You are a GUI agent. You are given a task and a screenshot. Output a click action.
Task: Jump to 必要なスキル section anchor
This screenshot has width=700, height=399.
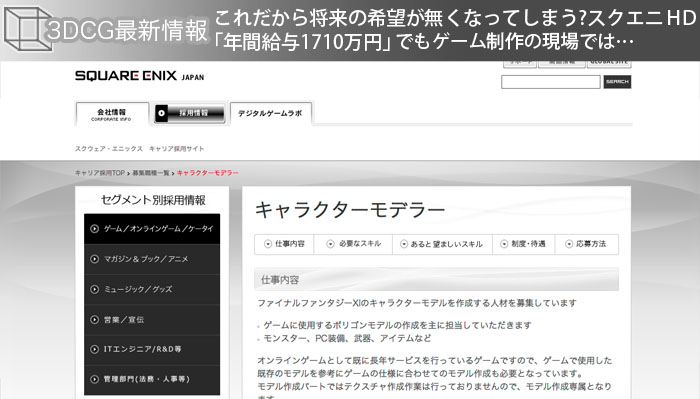point(353,244)
